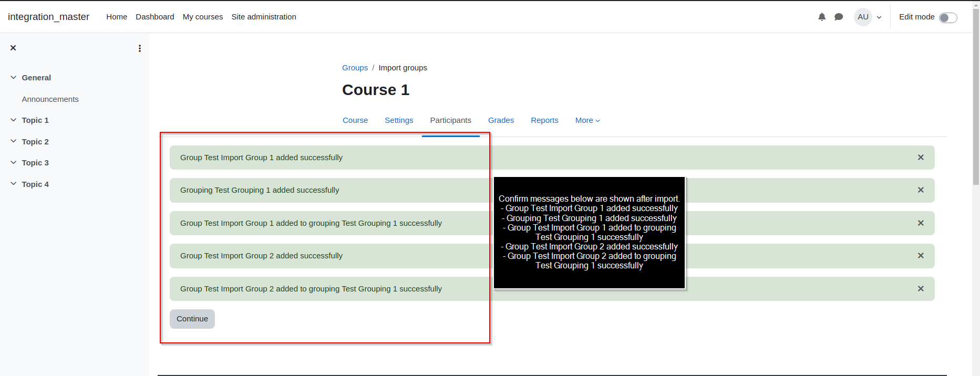The width and height of the screenshot is (980, 376).
Task: Switch to the Settings tab
Action: coord(399,120)
